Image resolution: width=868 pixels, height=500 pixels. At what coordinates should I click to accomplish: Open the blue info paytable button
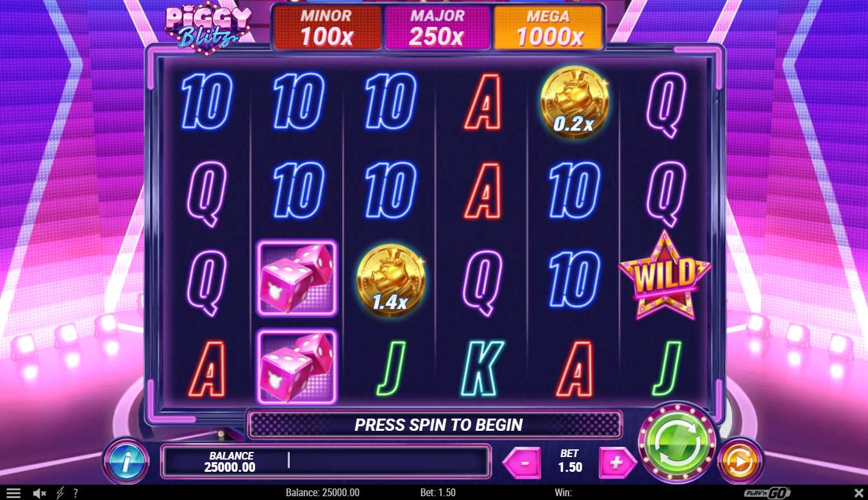tap(126, 460)
